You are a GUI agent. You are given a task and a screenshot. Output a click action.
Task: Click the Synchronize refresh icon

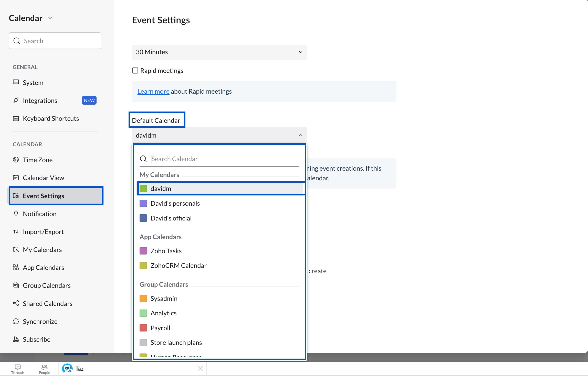click(16, 321)
